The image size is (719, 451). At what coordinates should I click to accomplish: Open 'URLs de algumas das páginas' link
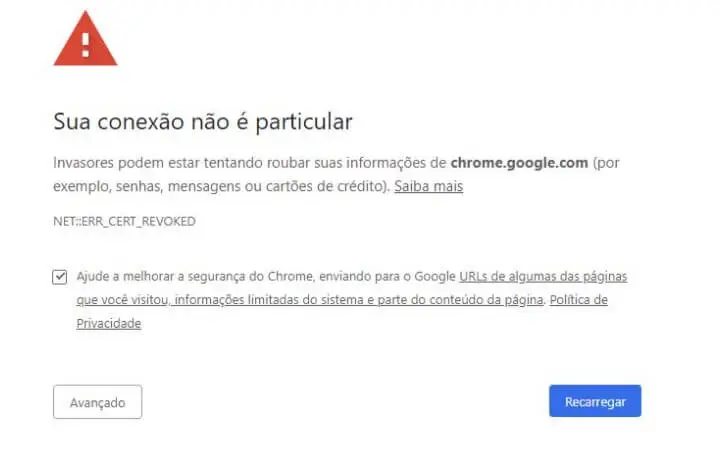click(543, 276)
